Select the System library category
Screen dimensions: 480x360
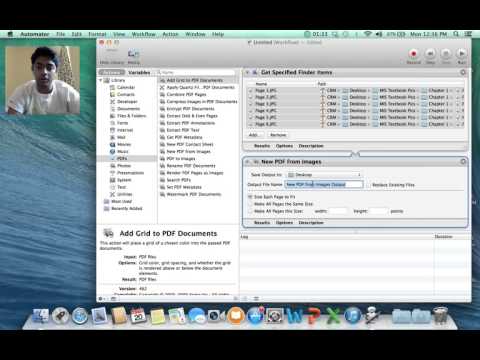click(124, 180)
